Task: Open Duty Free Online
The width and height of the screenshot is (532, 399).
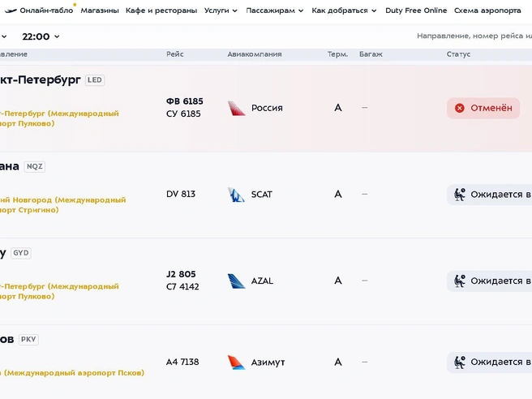Action: pyautogui.click(x=416, y=11)
